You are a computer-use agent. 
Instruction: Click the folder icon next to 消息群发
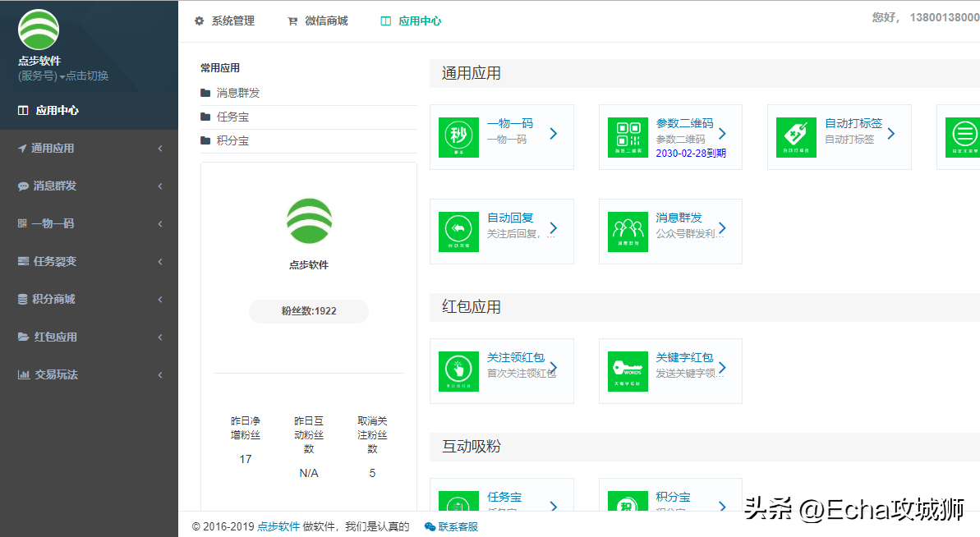[205, 93]
